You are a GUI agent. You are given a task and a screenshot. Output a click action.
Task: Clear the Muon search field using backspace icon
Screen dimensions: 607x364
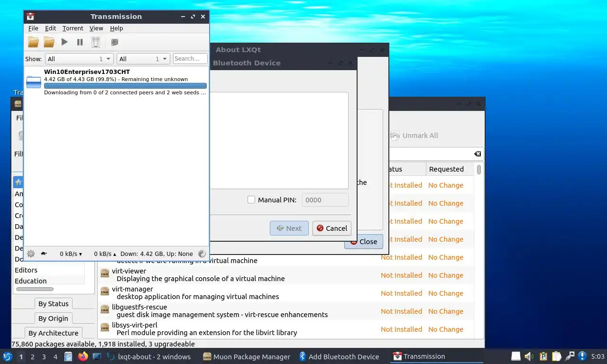tap(478, 154)
